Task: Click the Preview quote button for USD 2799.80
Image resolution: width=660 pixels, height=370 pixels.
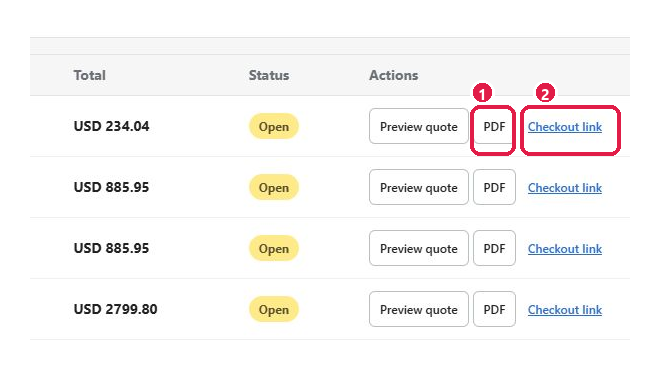Action: [419, 309]
